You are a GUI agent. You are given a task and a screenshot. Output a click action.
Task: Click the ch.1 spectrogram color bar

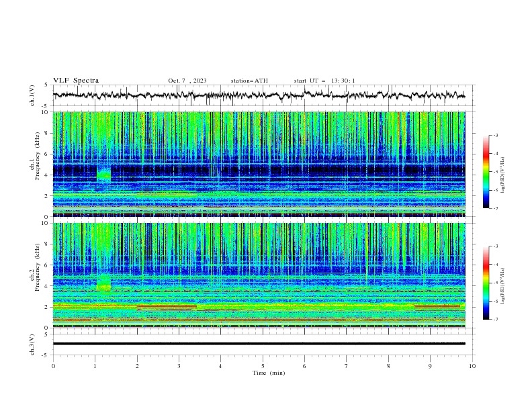pyautogui.click(x=486, y=172)
